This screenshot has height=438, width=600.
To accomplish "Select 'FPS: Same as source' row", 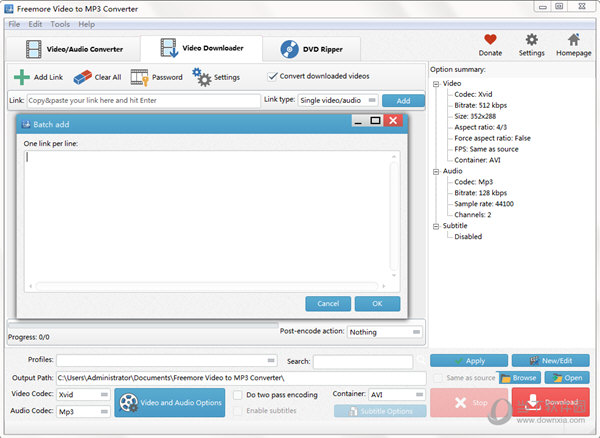I will click(x=486, y=149).
